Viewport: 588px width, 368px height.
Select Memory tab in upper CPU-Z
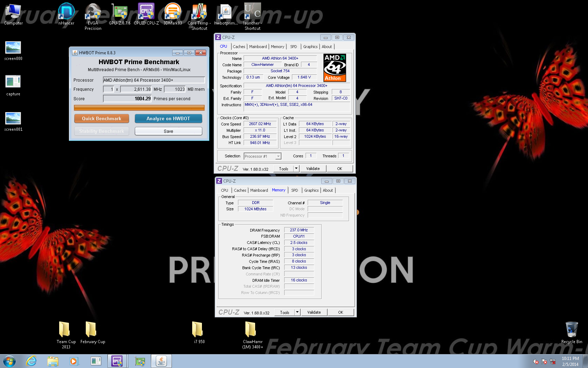pos(278,47)
